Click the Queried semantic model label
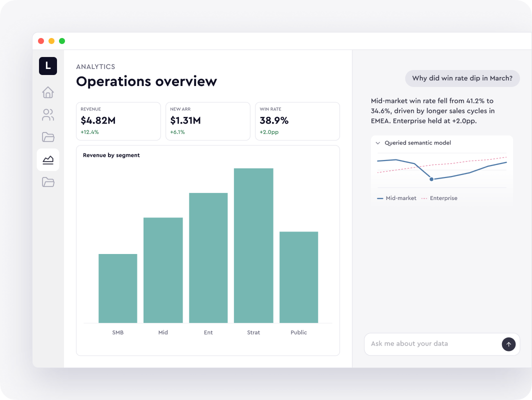The height and width of the screenshot is (400, 532). point(417,143)
